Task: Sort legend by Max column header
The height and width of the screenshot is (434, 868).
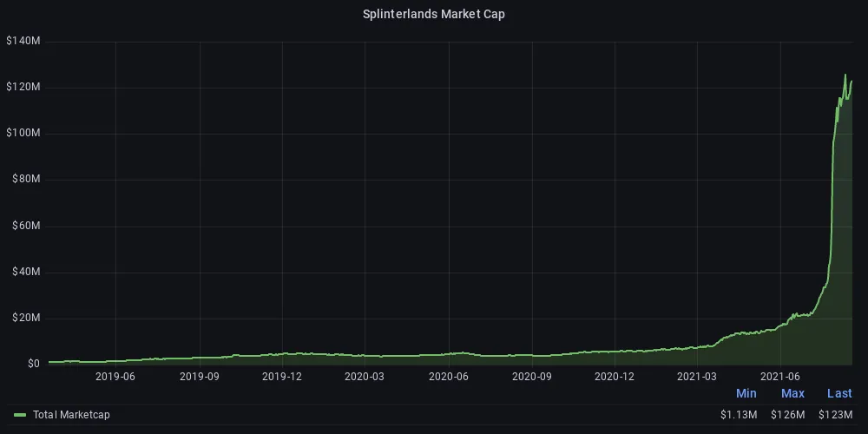Action: [x=792, y=393]
